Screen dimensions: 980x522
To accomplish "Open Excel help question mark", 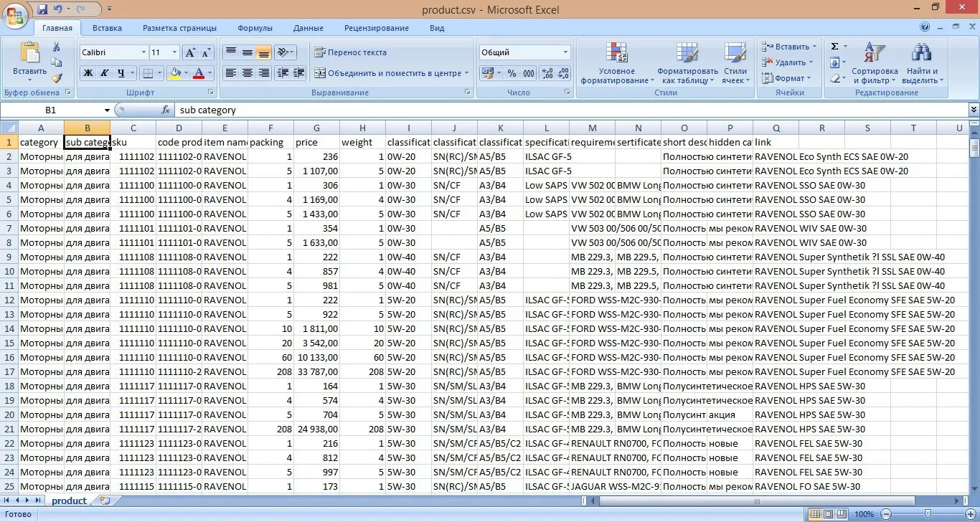I will tap(925, 27).
